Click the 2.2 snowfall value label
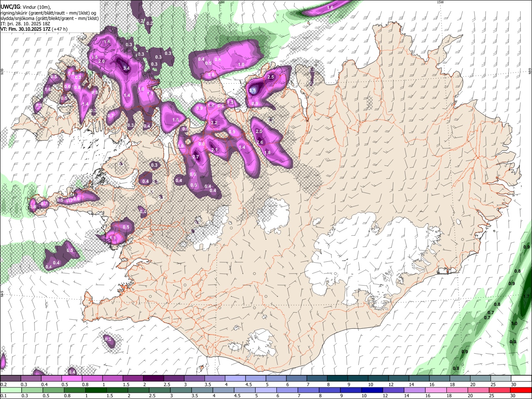Viewport: 532px width, 399px height. coord(214,123)
